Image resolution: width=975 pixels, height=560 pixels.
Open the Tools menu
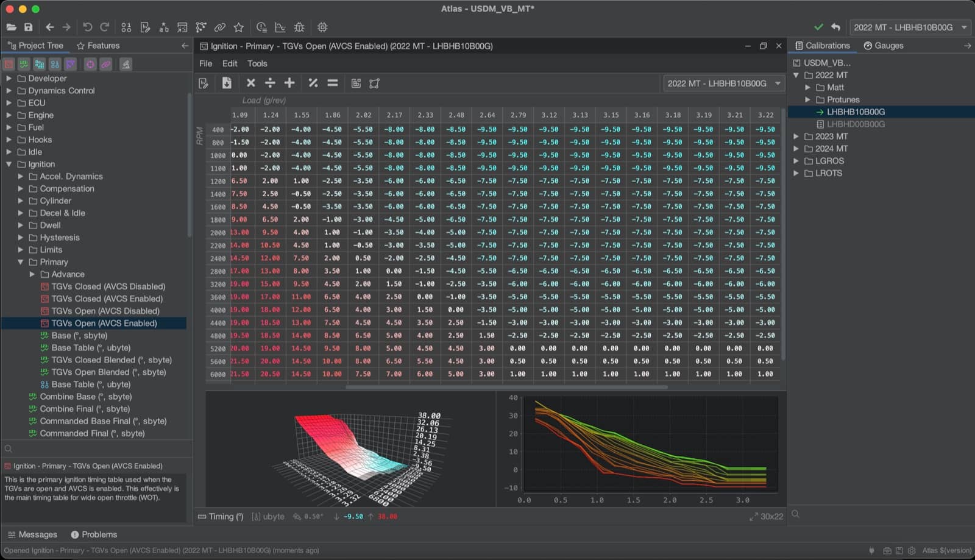coord(257,63)
